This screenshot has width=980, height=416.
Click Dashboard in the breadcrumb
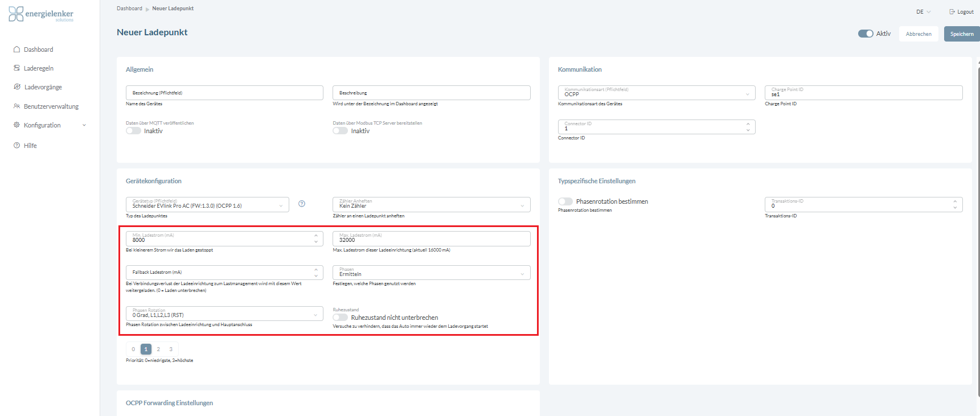point(129,9)
